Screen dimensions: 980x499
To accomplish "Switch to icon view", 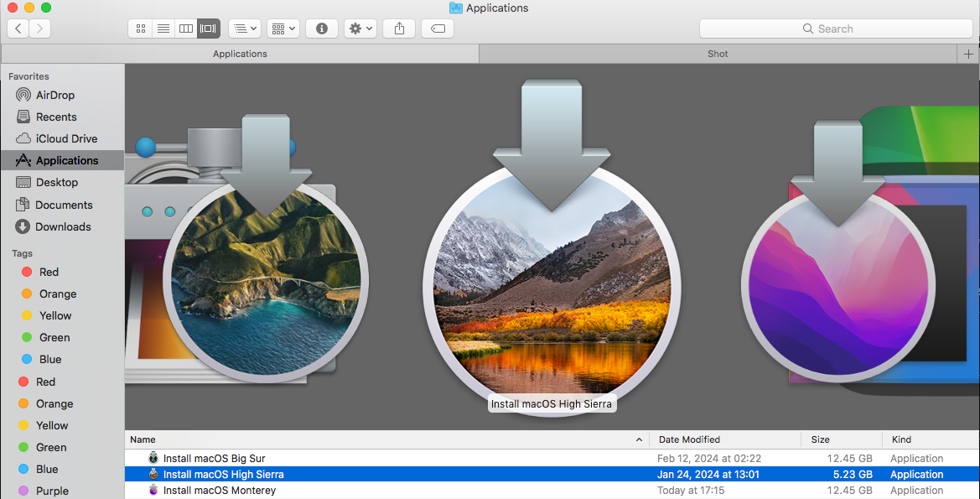I will (140, 29).
